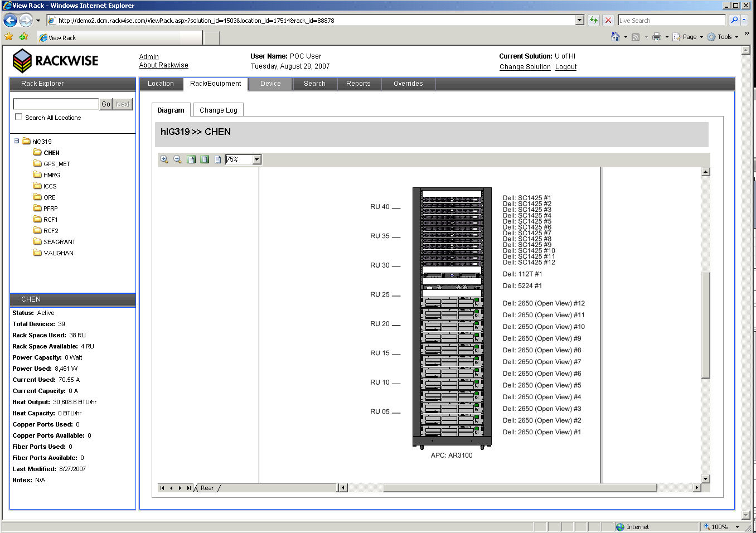
Task: Click the zoom in magnifier icon
Action: [x=164, y=159]
